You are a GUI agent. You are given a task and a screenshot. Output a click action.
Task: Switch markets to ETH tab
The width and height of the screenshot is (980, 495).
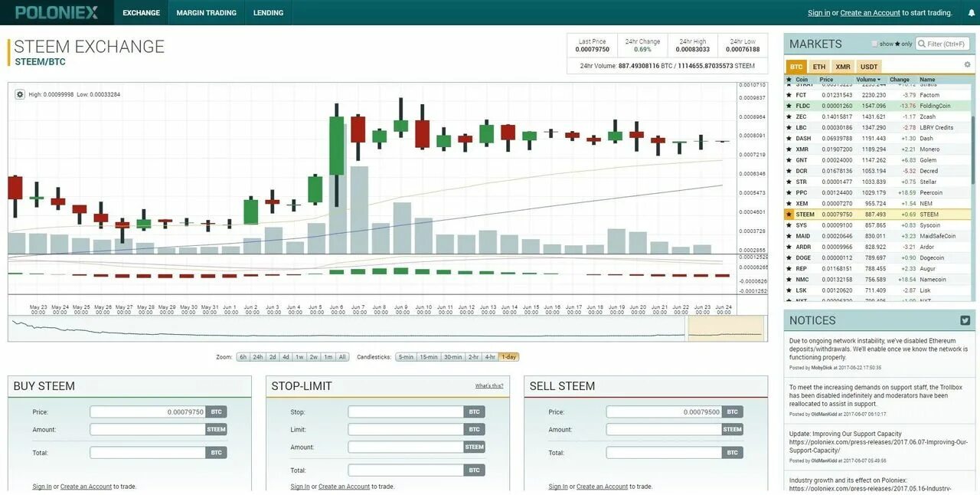point(819,67)
